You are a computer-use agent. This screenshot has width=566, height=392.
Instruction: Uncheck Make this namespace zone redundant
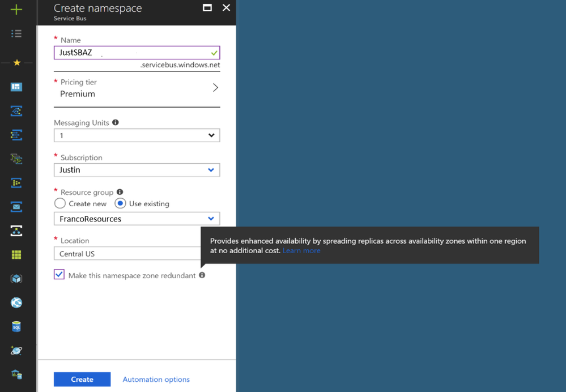[x=59, y=274]
